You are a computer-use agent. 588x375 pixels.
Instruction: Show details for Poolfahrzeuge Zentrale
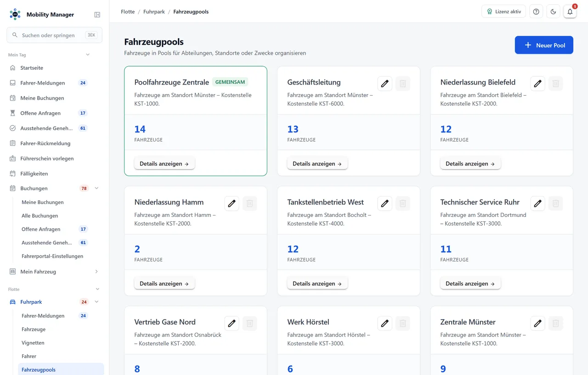pos(164,164)
